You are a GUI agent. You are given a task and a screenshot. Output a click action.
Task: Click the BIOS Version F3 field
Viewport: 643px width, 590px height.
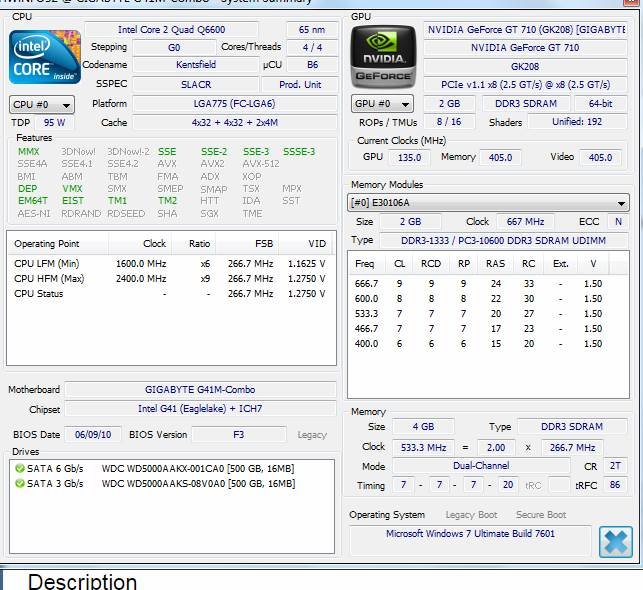(239, 435)
